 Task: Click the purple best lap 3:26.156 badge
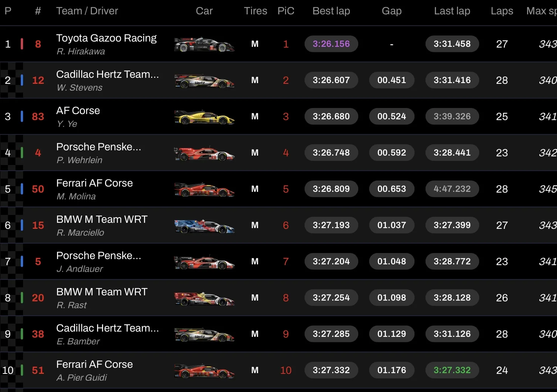click(331, 44)
